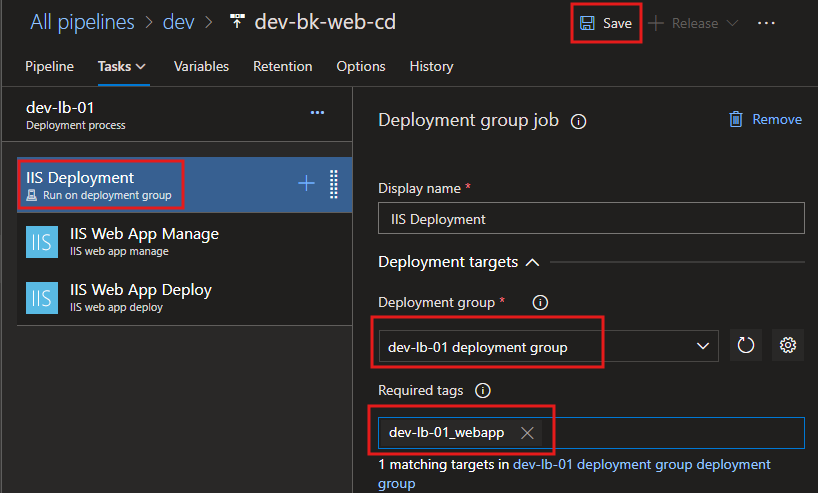
Task: Open the Tasks tab dropdown
Action: click(x=122, y=66)
